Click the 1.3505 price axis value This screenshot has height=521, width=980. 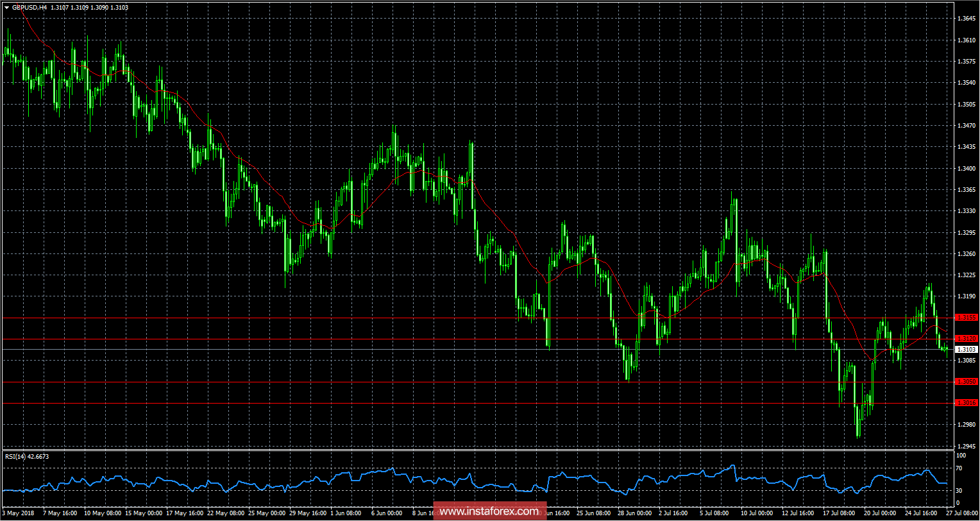(x=966, y=104)
